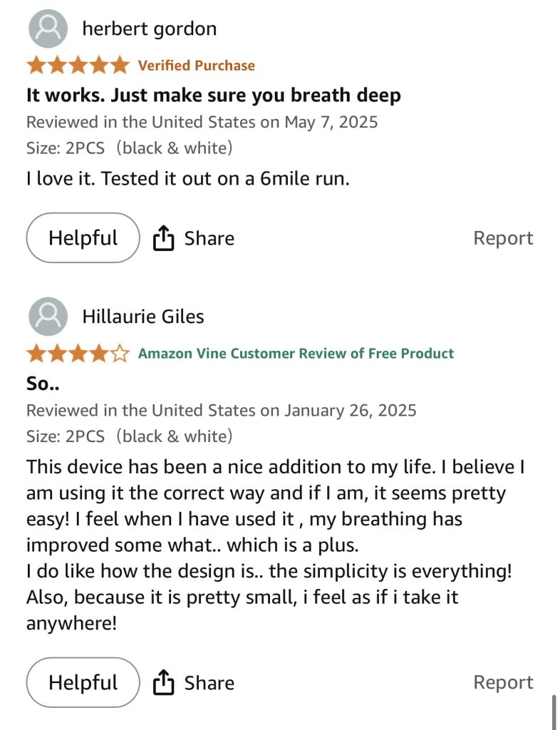The height and width of the screenshot is (730, 560).
Task: Click Hillaurie Giles's profile avatar icon
Action: tap(48, 317)
